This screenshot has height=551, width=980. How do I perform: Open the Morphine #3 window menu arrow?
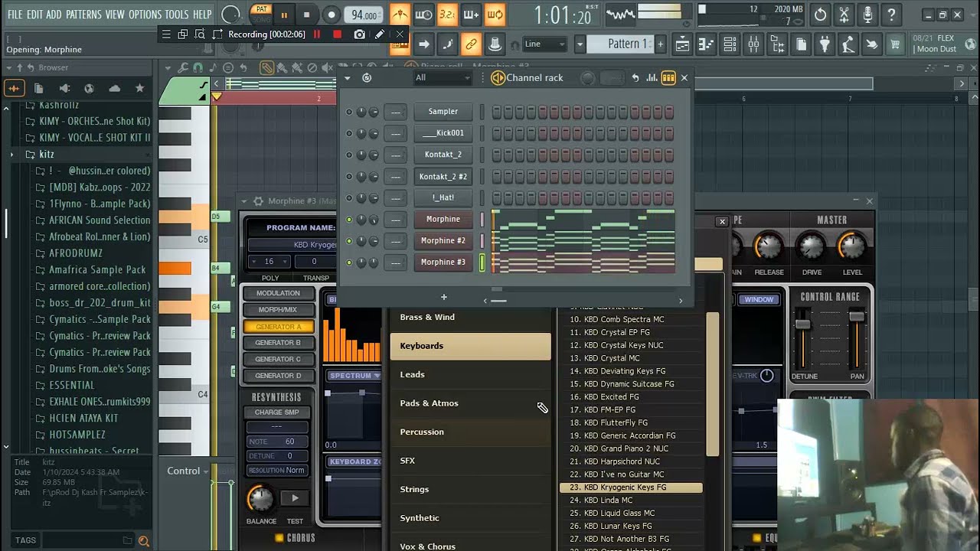[245, 201]
